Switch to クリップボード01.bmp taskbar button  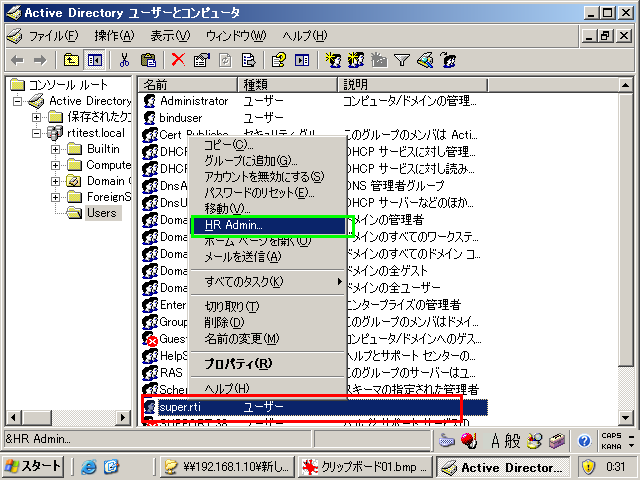tap(364, 466)
